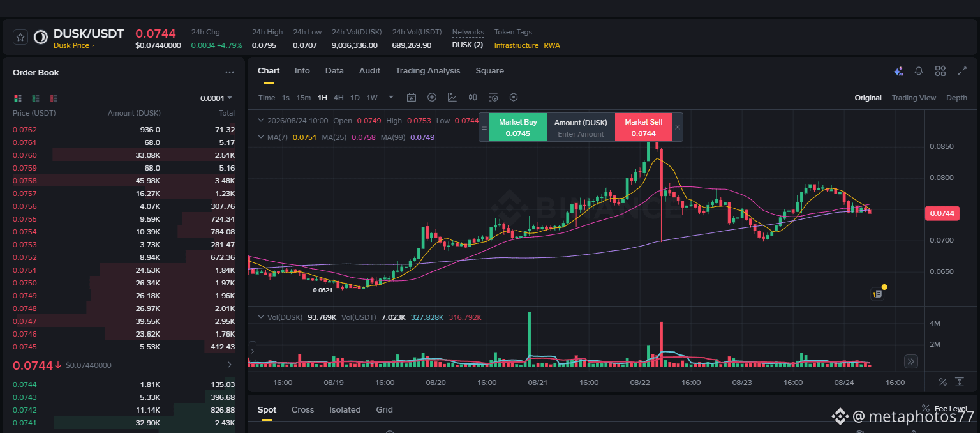Click the 0.0744 current price label on axis
The width and height of the screenshot is (980, 433).
pos(942,213)
